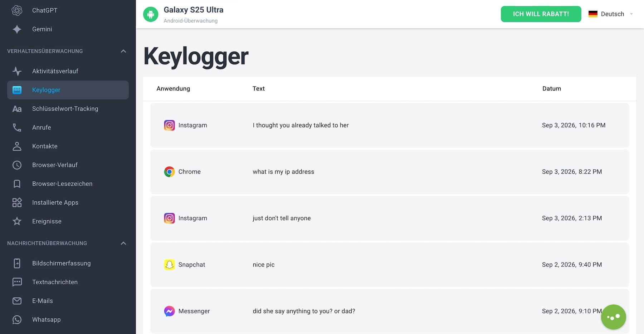Click the Anrufe phone icon

tap(17, 128)
